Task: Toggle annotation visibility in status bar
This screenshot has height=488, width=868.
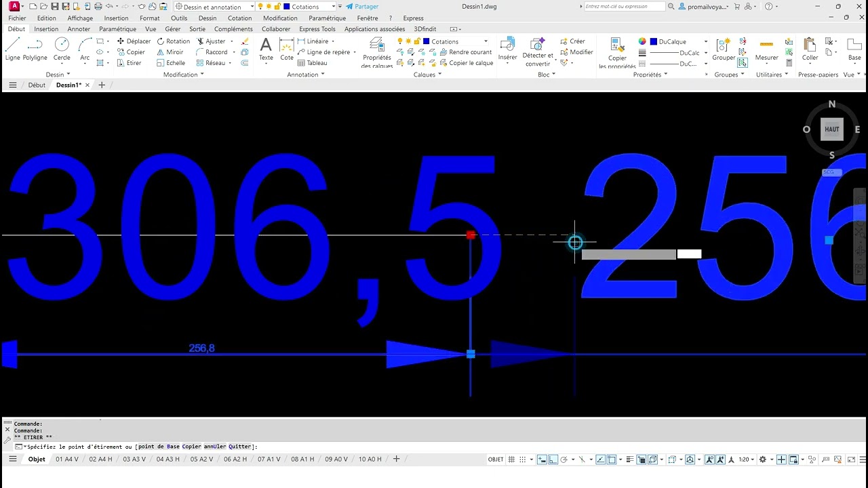Action: (x=709, y=460)
